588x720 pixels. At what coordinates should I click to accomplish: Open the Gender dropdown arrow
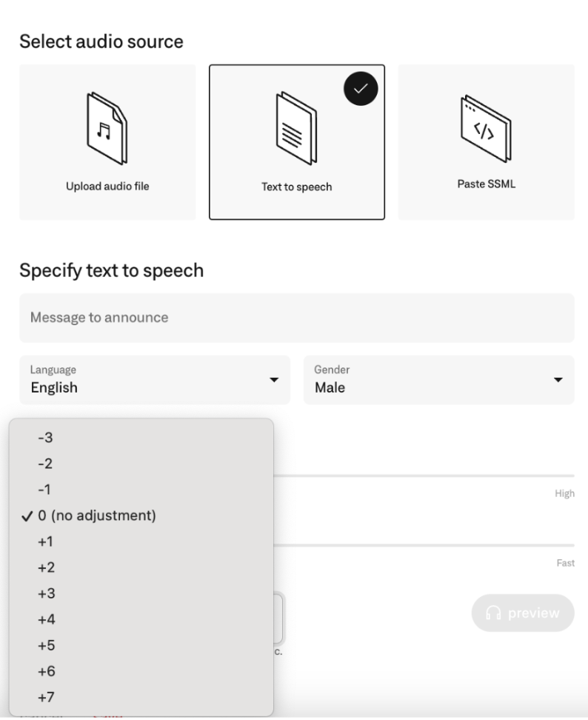click(x=558, y=380)
